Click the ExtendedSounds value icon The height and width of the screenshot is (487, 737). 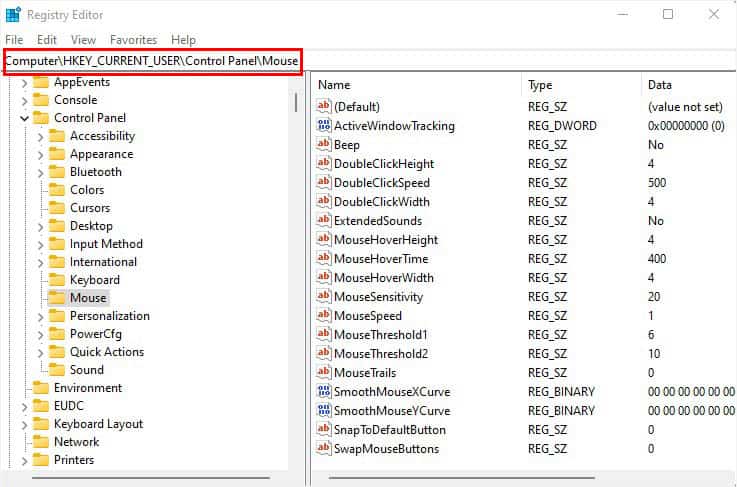324,220
